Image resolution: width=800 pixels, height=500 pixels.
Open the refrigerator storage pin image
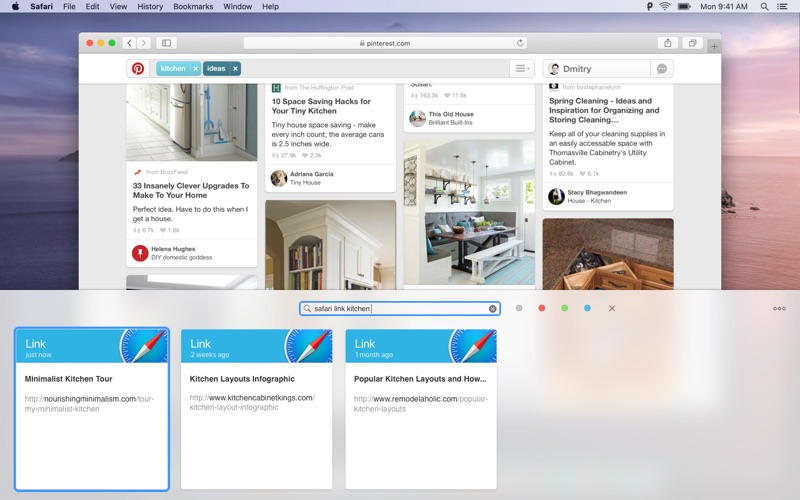(x=192, y=122)
